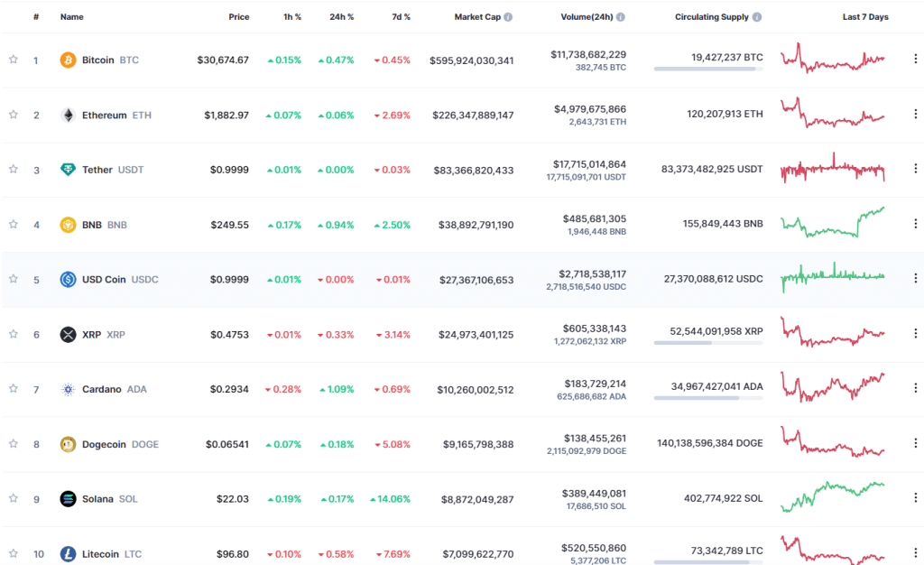Viewport: 924px width, 565px height.
Task: Sort by the Price column header
Action: coord(239,16)
